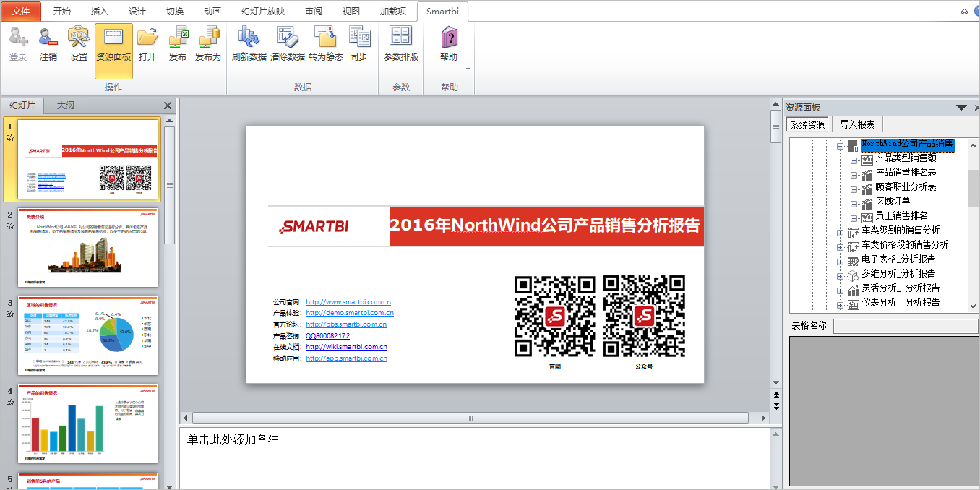Close the slides thumbnail pane
This screenshot has height=490, width=980.
pyautogui.click(x=168, y=106)
